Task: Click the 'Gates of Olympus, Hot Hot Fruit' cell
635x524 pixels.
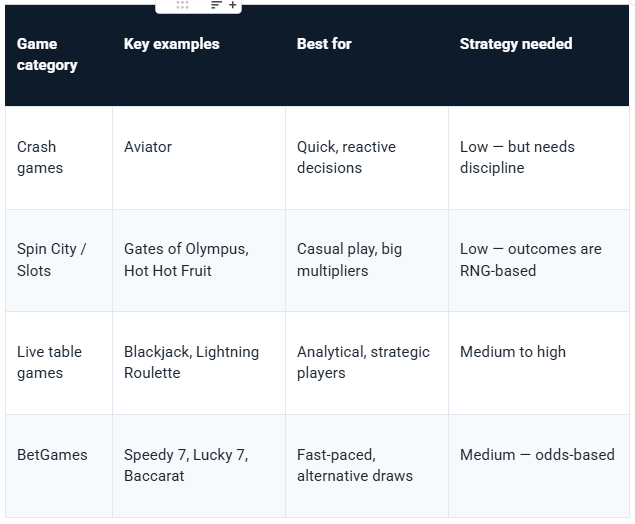Action: pos(199,260)
